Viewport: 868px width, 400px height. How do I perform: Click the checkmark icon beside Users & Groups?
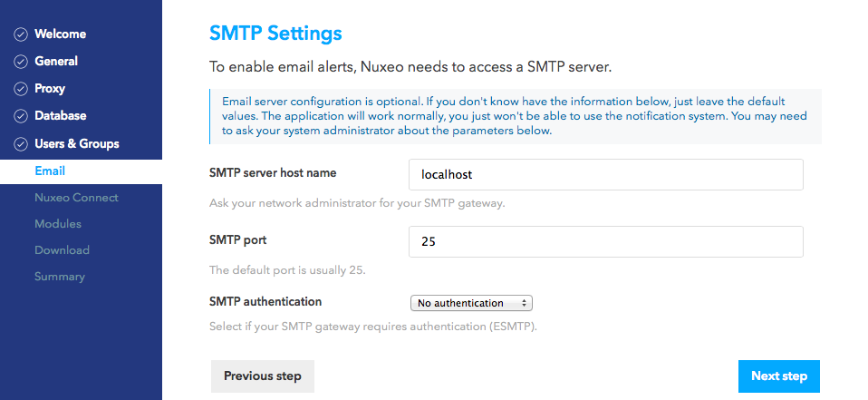pos(21,144)
